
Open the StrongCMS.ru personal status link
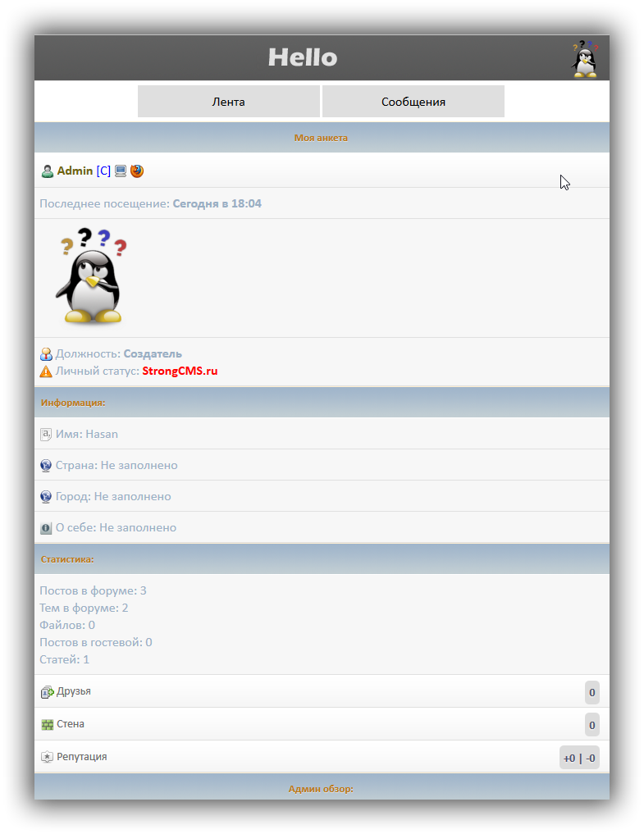[180, 371]
